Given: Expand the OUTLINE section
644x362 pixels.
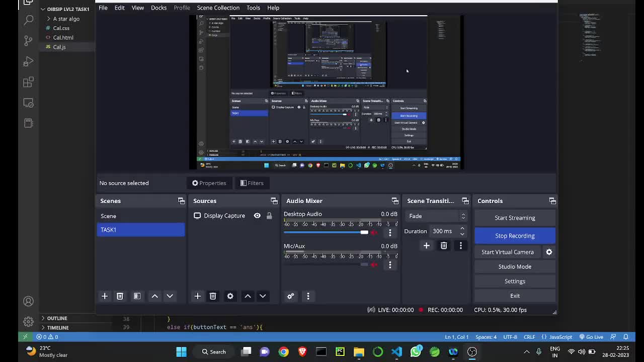Looking at the screenshot, I should pyautogui.click(x=57, y=318).
